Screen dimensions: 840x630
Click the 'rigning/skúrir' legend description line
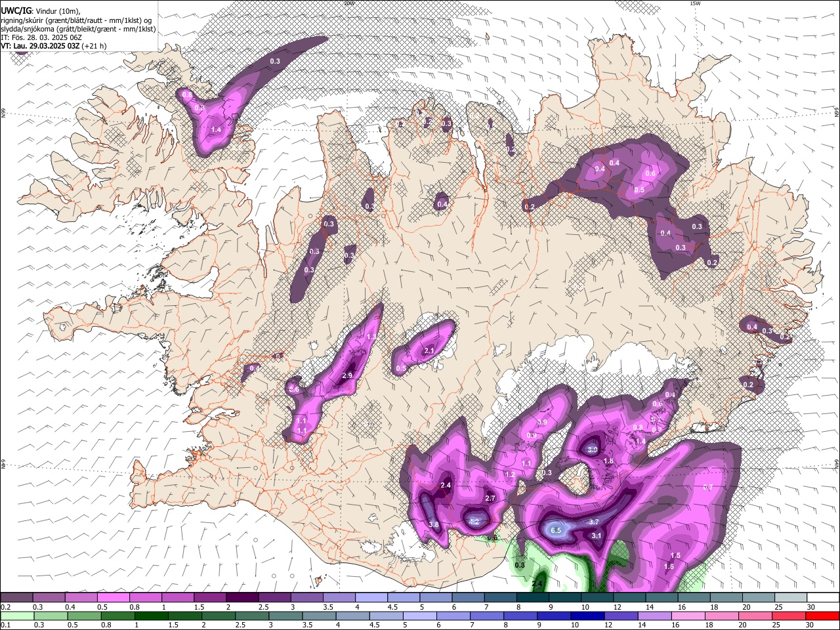pos(76,20)
